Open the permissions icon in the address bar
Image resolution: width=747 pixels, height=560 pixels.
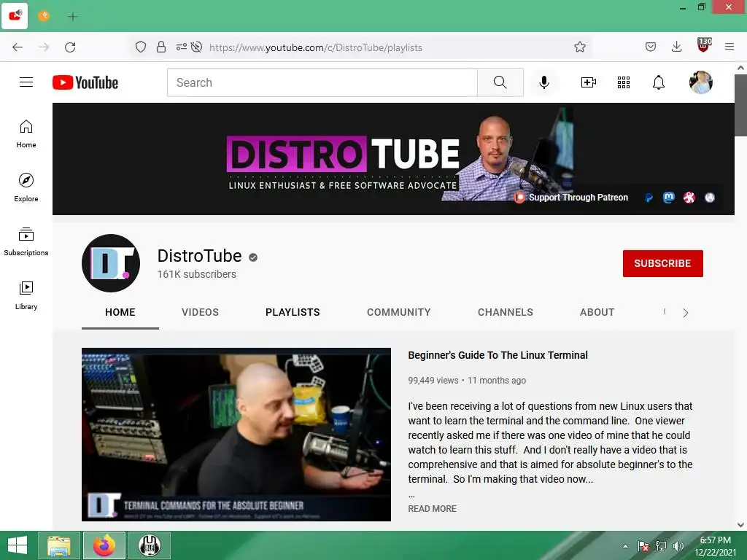click(x=182, y=47)
